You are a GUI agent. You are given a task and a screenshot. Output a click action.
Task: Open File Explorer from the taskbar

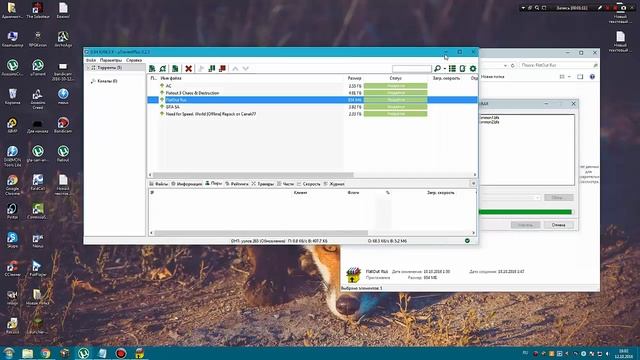pyautogui.click(x=27, y=353)
